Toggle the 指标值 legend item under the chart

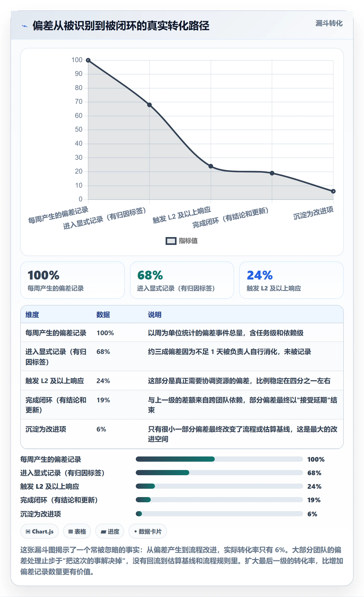tap(182, 241)
